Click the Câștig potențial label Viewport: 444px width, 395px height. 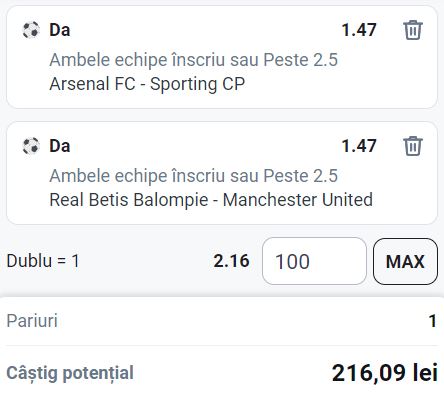[x=70, y=373]
